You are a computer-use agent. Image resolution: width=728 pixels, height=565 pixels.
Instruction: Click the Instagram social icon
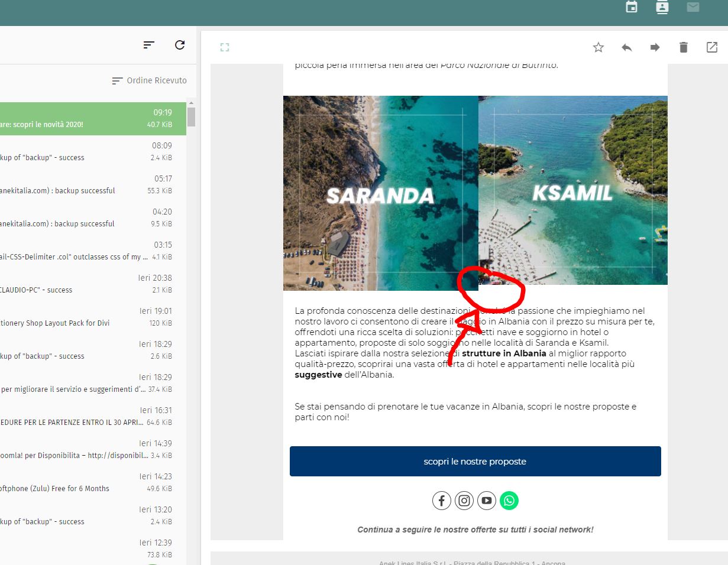point(464,501)
